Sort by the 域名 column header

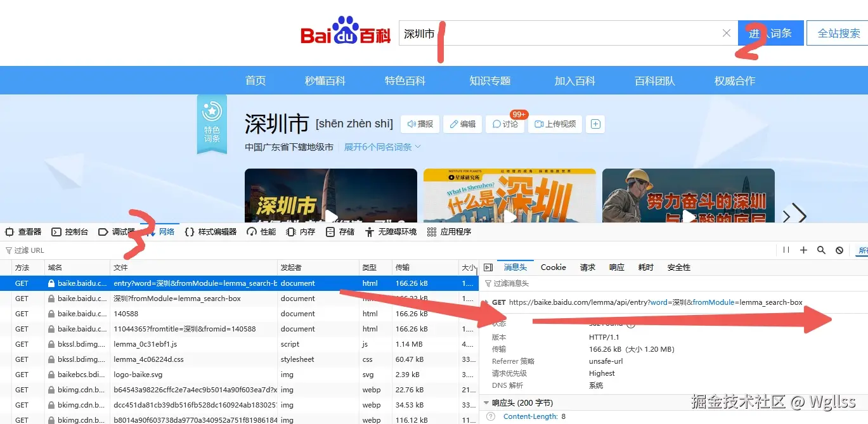77,267
